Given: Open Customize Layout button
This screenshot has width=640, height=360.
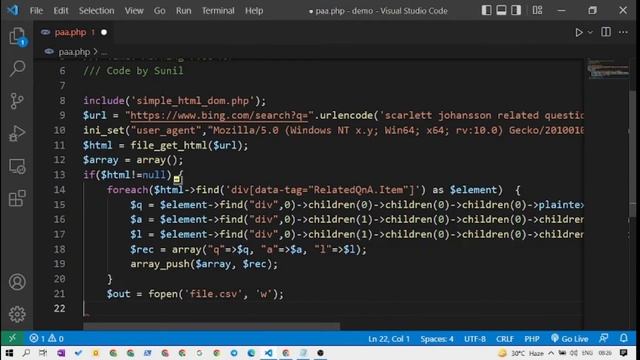Looking at the screenshot, I should [x=537, y=10].
